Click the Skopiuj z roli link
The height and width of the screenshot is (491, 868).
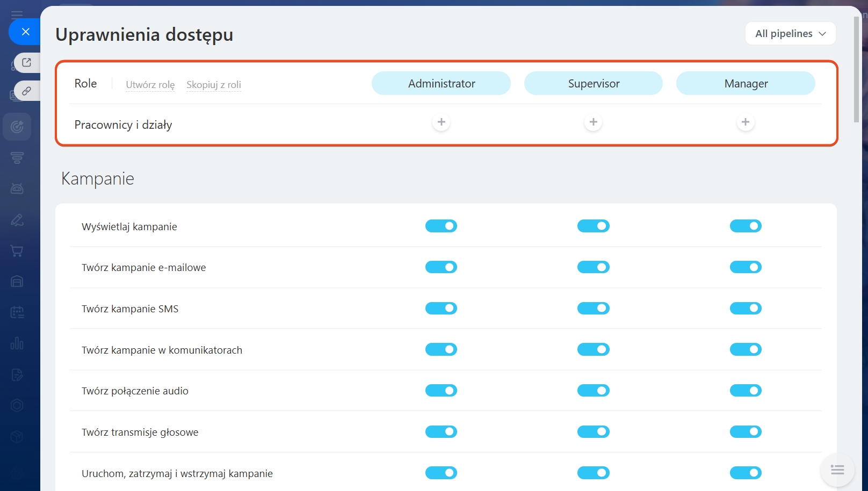click(x=214, y=85)
